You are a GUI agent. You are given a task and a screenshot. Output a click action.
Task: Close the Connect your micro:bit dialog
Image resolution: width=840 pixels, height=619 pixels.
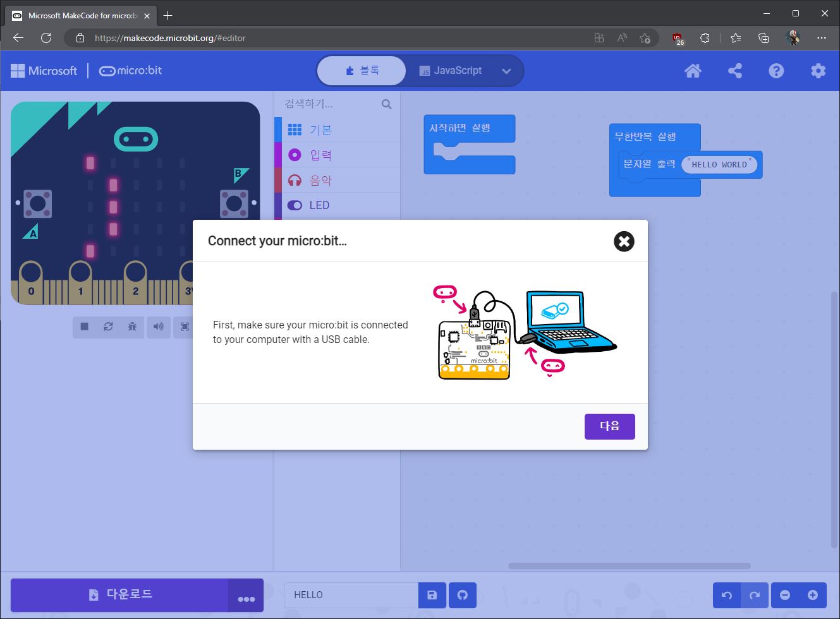tap(624, 241)
